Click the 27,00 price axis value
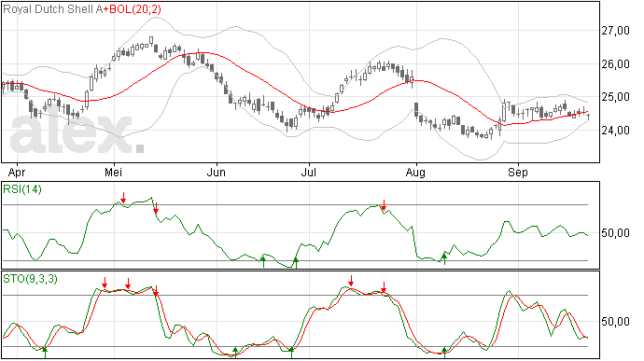The width and height of the screenshot is (644, 361). click(x=615, y=31)
